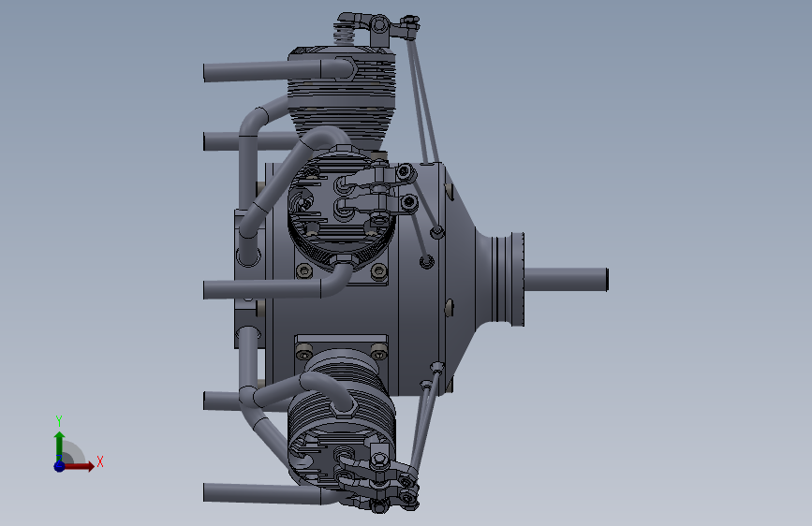Select the top cylinder with cooling fins

tap(342, 97)
